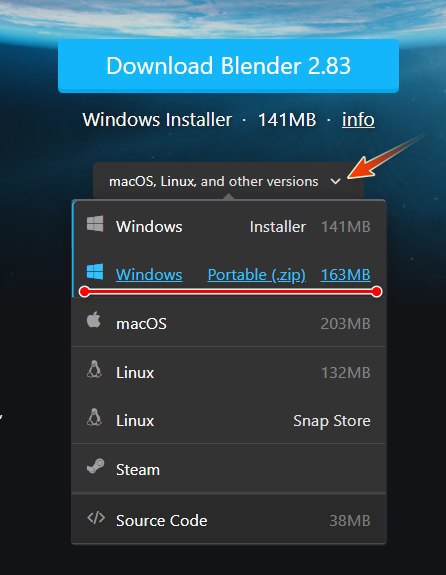
Task: Click the 38MB size text
Action: [x=350, y=521]
